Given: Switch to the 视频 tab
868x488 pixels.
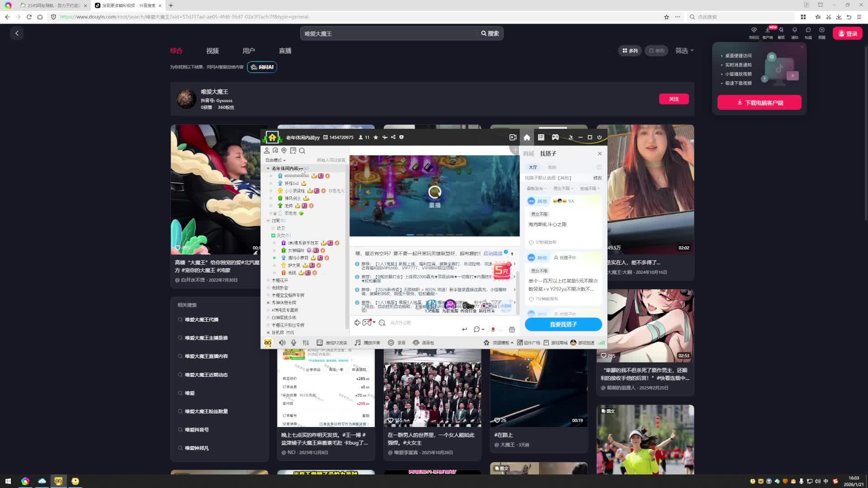Looking at the screenshot, I should coord(212,51).
